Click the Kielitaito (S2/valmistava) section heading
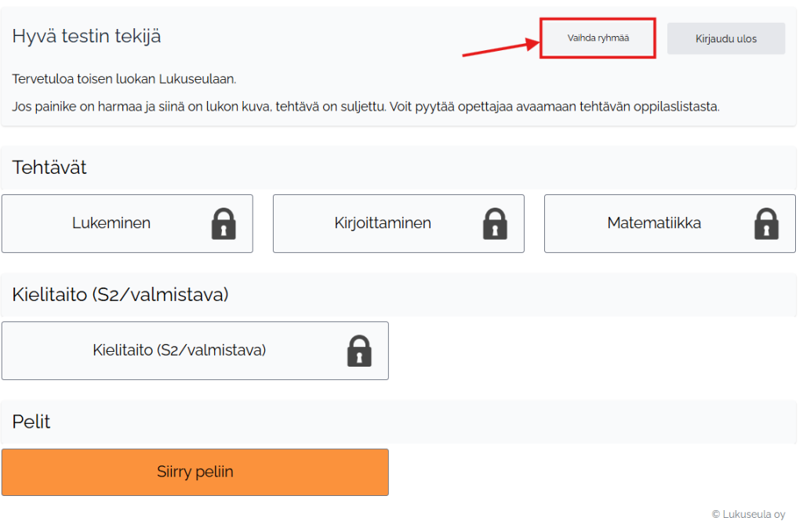Image resolution: width=803 pixels, height=532 pixels. click(x=120, y=295)
